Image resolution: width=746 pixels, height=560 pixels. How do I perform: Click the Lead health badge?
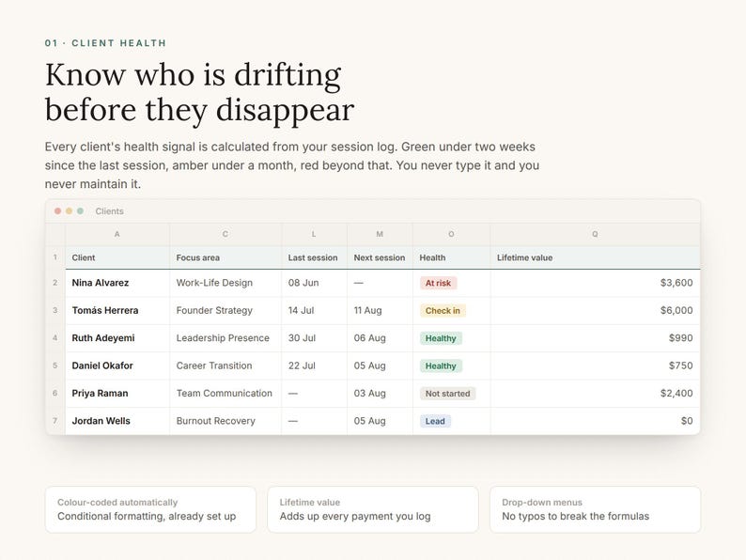point(435,421)
